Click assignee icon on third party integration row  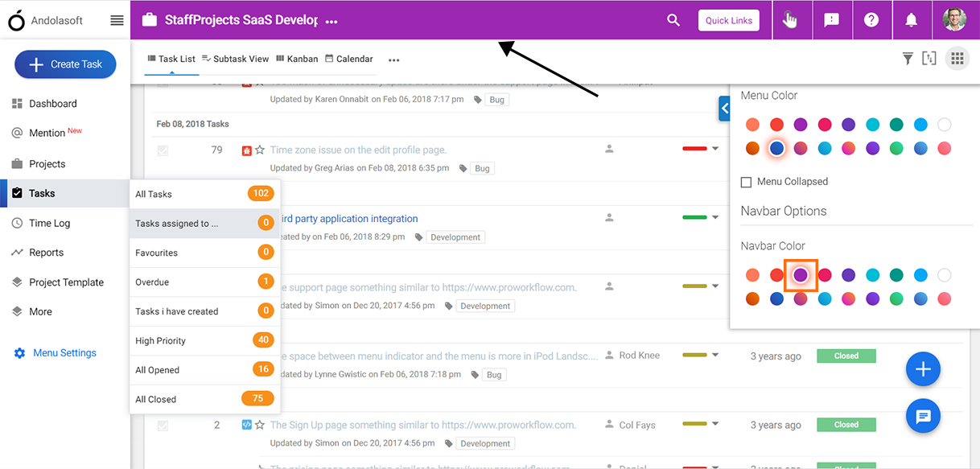coord(610,217)
